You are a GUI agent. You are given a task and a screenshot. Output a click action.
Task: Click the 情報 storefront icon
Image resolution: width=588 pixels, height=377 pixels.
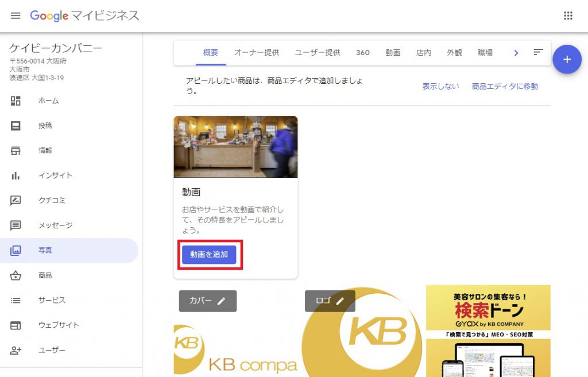click(x=16, y=151)
